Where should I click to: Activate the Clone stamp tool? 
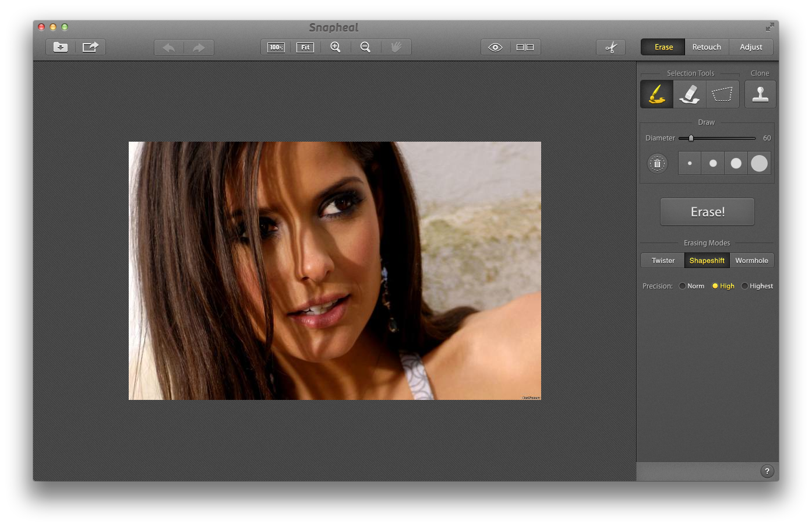click(760, 94)
